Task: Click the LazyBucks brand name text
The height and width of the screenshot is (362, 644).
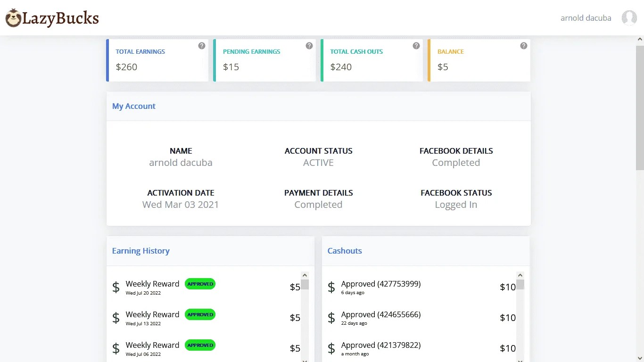Action: (61, 18)
